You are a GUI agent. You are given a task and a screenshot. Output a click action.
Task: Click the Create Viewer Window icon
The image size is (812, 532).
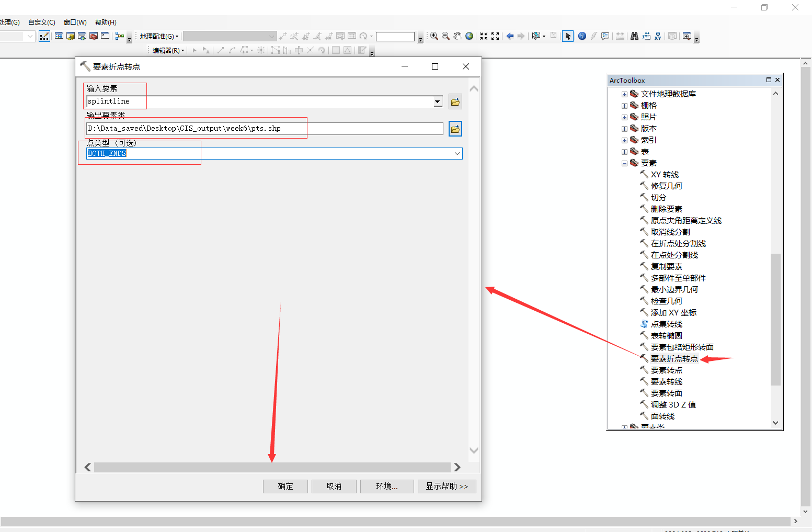tap(687, 36)
